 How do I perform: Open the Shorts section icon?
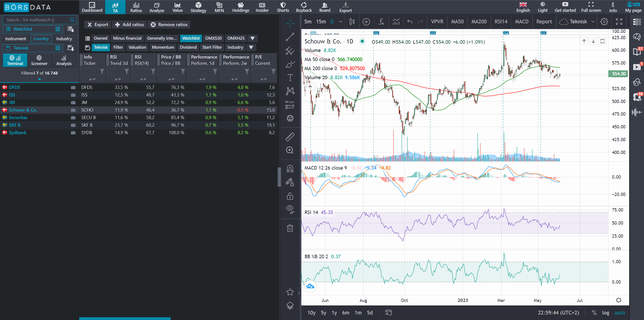[x=283, y=7]
